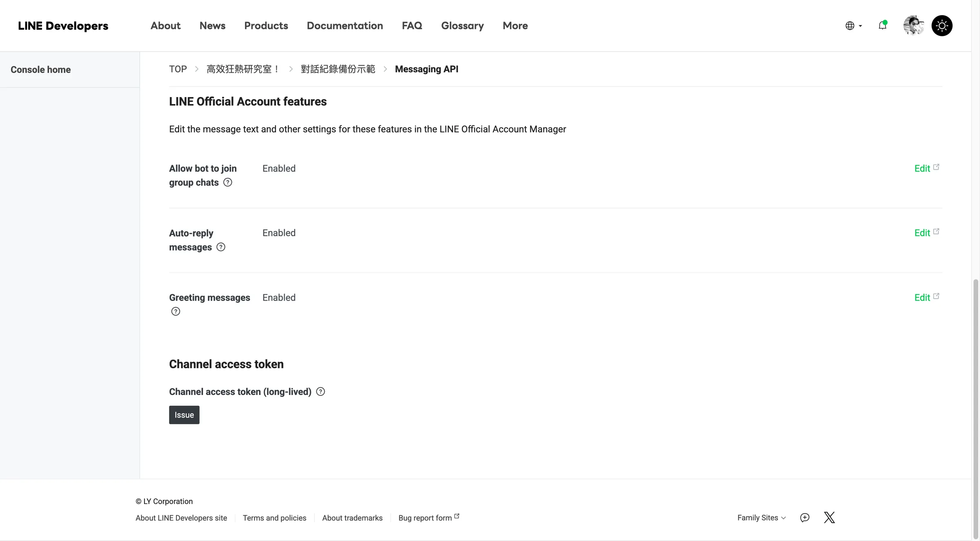The height and width of the screenshot is (541, 980).
Task: Edit the Allow bot to join group chats setting
Action: (927, 168)
